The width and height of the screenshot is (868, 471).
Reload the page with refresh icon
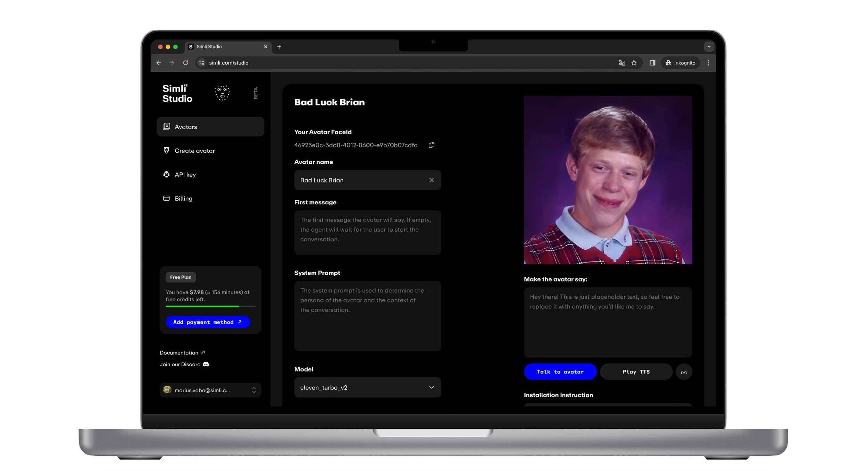click(x=185, y=63)
